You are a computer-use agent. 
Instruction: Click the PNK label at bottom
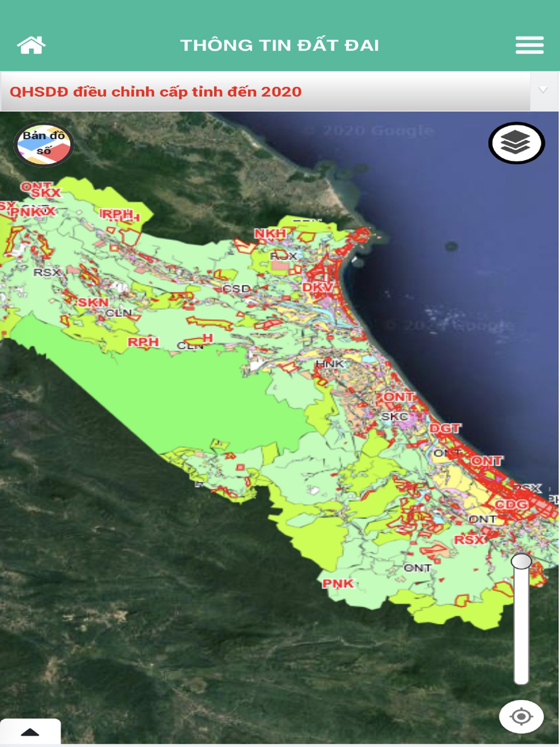coord(338,583)
